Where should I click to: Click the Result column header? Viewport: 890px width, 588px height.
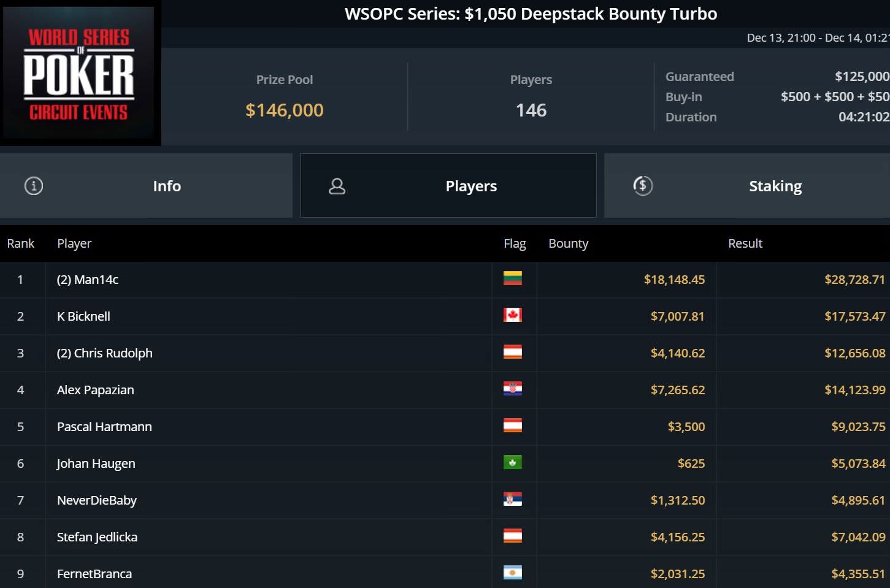pyautogui.click(x=745, y=243)
